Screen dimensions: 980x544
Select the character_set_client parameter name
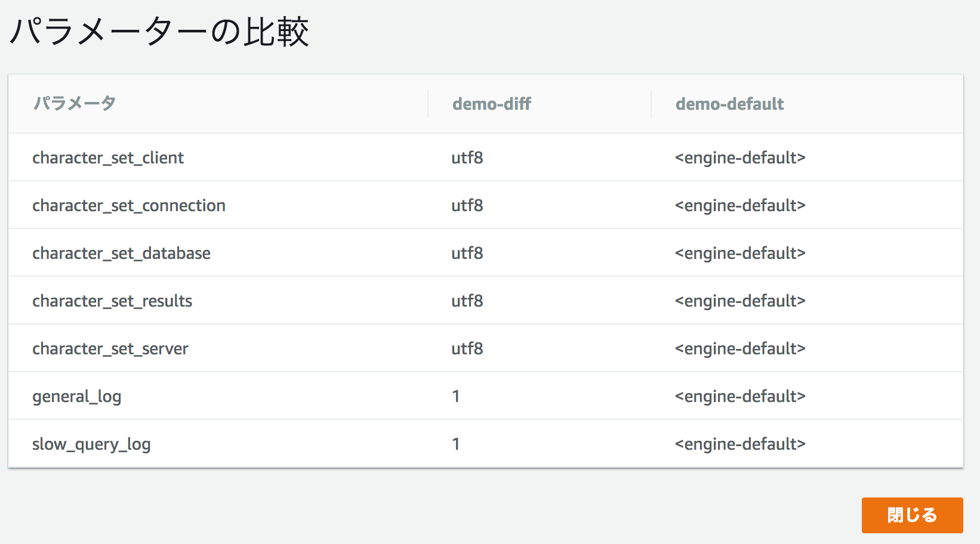108,157
